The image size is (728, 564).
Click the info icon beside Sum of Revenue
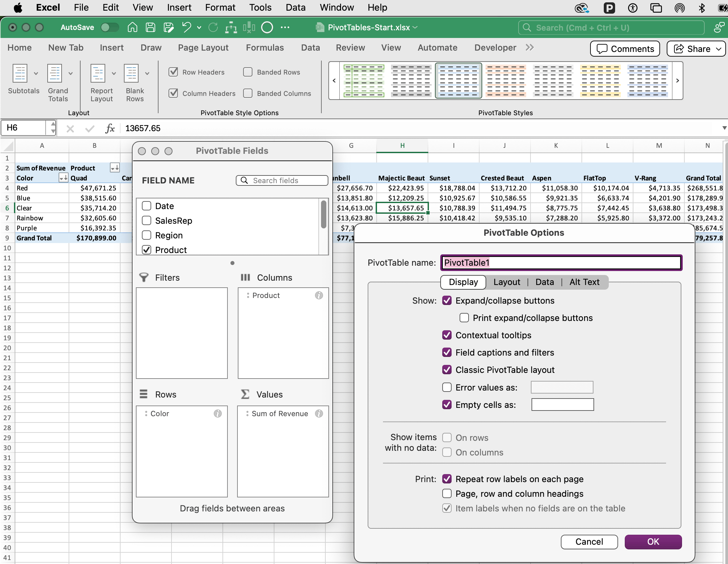(x=319, y=414)
